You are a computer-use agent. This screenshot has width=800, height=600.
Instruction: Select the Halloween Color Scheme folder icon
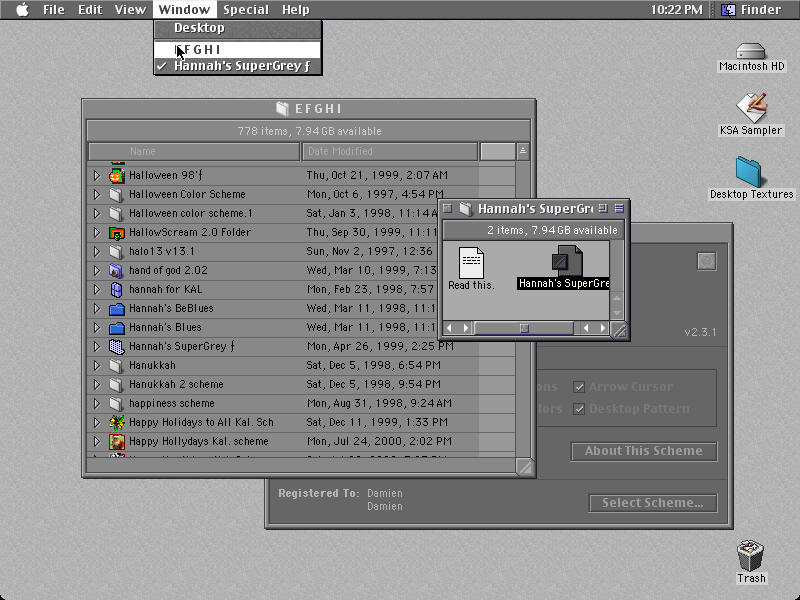117,194
